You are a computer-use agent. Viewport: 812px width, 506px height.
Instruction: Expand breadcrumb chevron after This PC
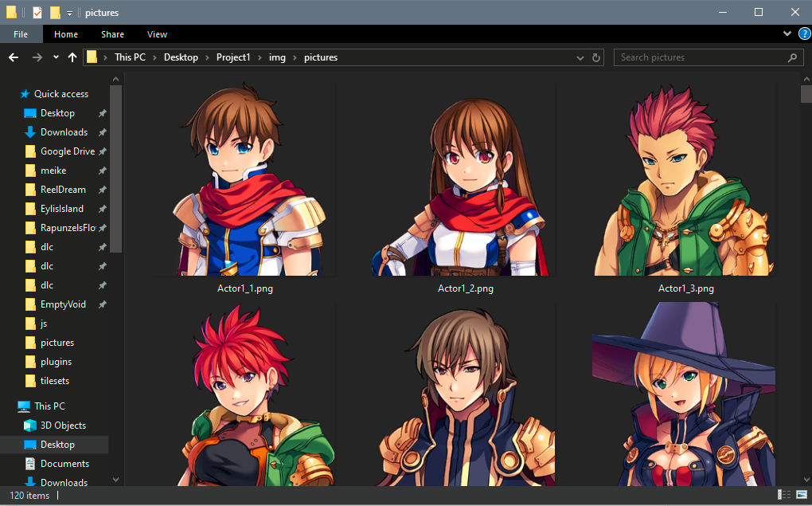(155, 57)
